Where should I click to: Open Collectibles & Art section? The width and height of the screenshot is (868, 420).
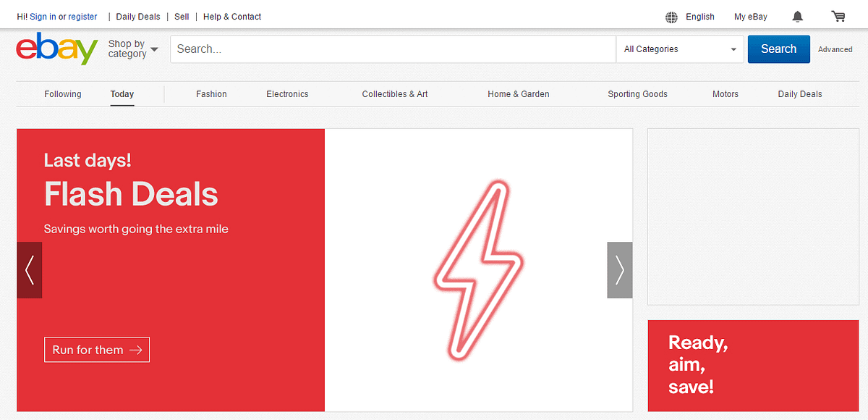(394, 94)
